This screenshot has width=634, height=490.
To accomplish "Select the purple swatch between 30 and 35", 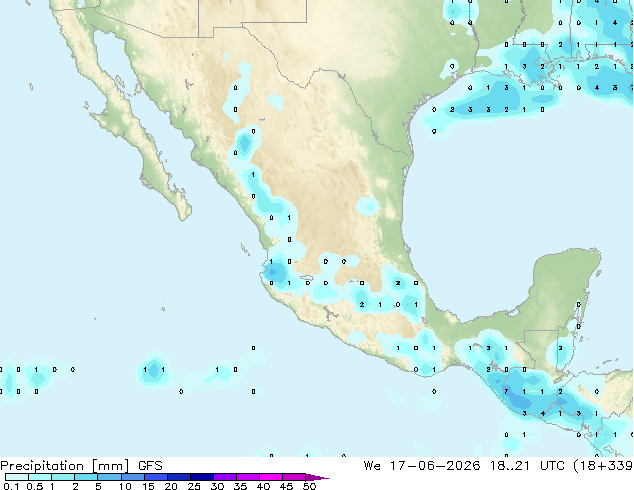I will click(x=224, y=477).
